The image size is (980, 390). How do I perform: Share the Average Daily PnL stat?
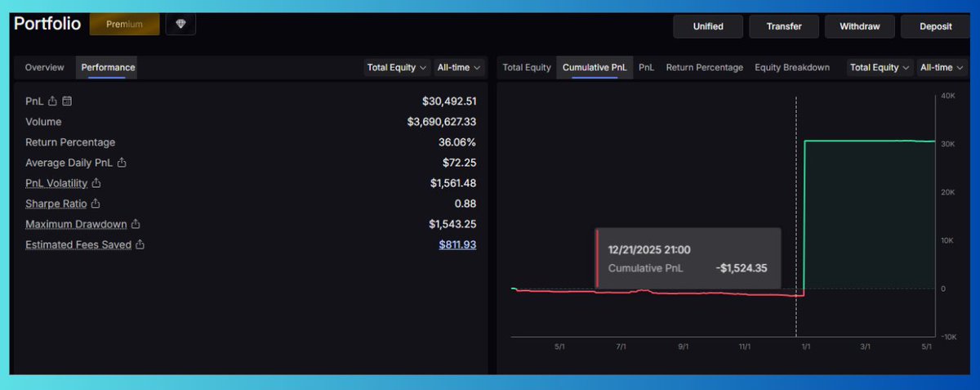(x=122, y=163)
